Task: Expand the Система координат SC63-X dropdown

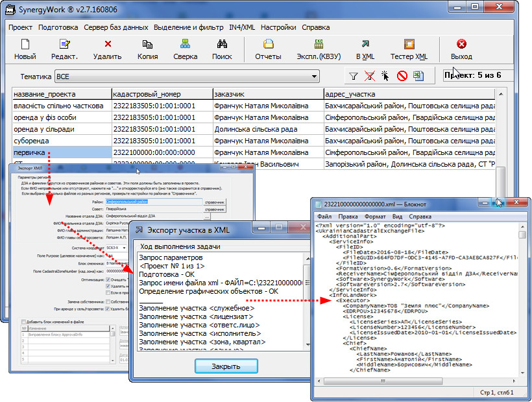Action: coord(124,248)
